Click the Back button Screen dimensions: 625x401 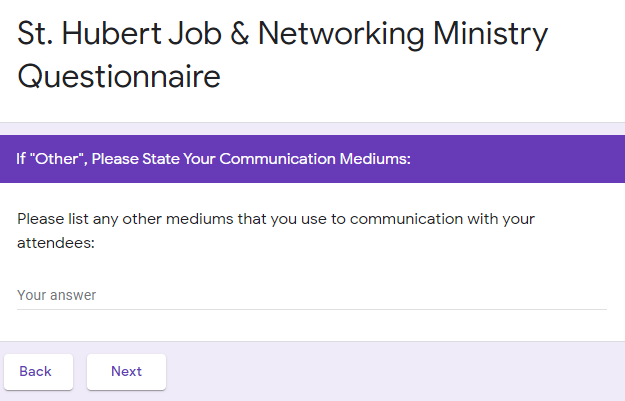point(36,371)
